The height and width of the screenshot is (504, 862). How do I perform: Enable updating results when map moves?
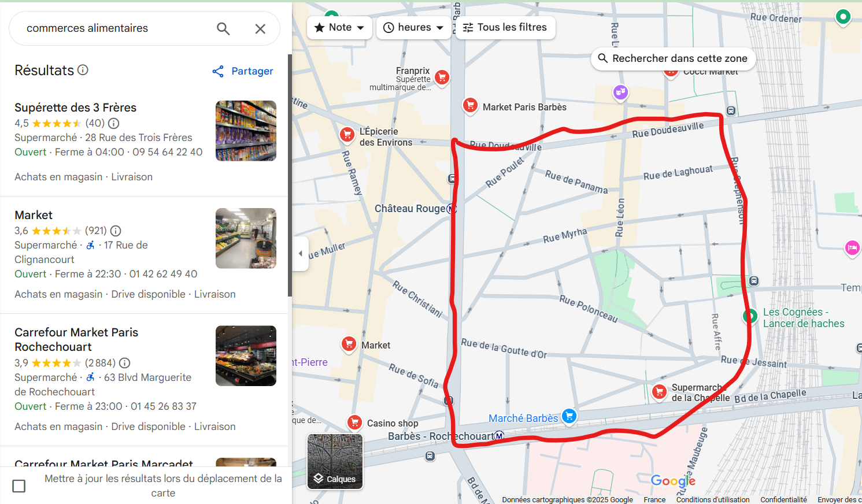pyautogui.click(x=19, y=486)
